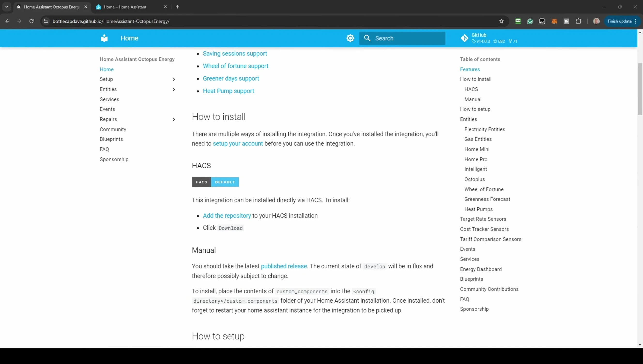Jump to Cost Tracker Sensors in contents
This screenshot has height=364, width=643.
click(484, 229)
